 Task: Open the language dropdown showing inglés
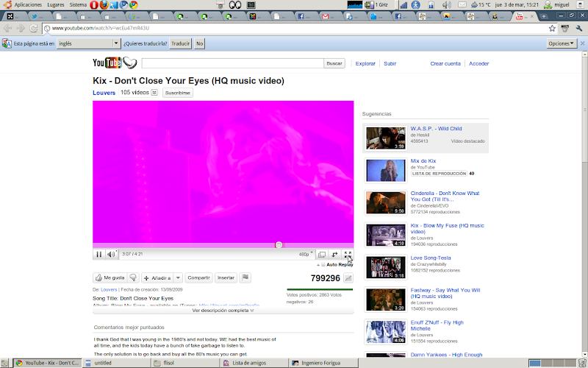[x=88, y=43]
